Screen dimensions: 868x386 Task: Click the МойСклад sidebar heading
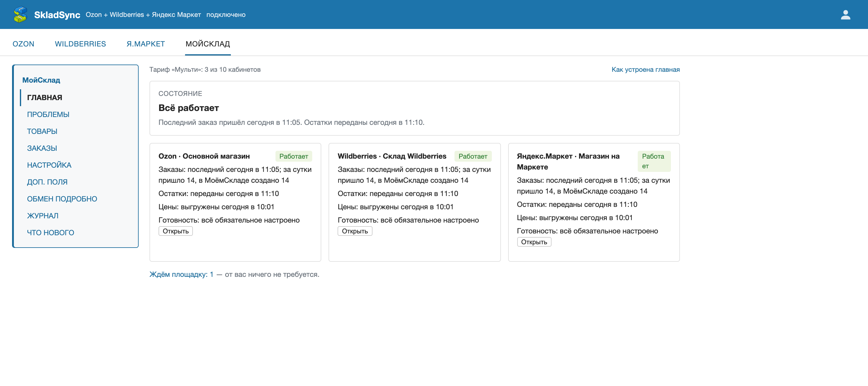tap(41, 80)
